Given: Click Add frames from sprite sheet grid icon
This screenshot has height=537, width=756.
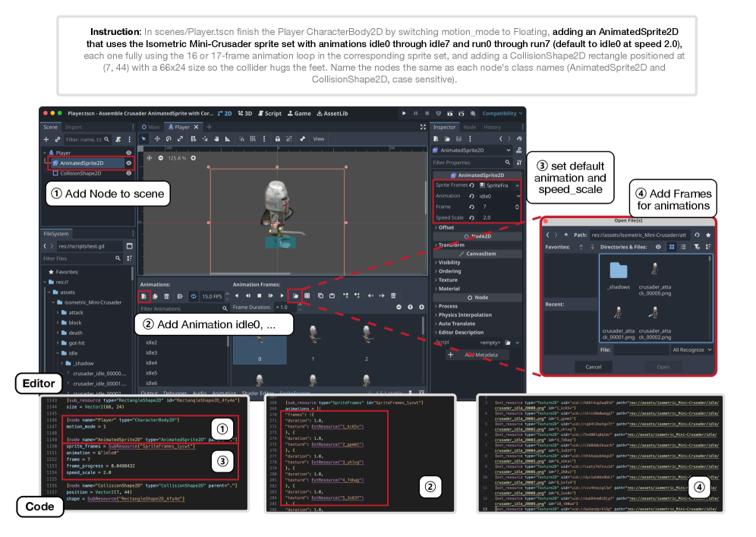Looking at the screenshot, I should pos(307,295).
